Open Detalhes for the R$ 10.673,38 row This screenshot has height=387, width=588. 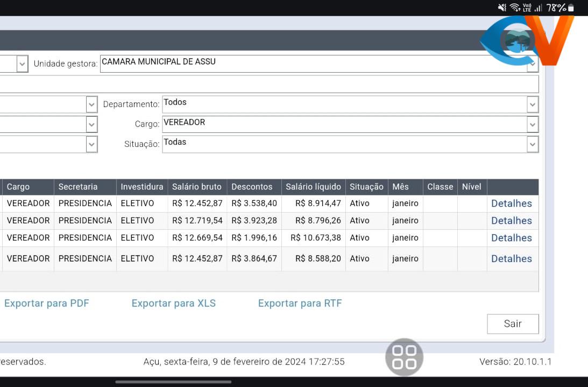[x=511, y=238]
